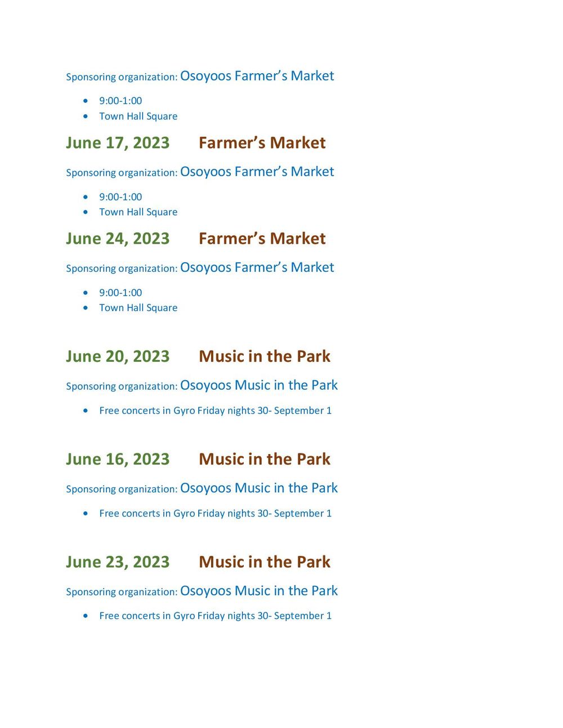Click Osoyoos Music in the Park under June 23
This screenshot has width=563, height=728.
point(259,591)
